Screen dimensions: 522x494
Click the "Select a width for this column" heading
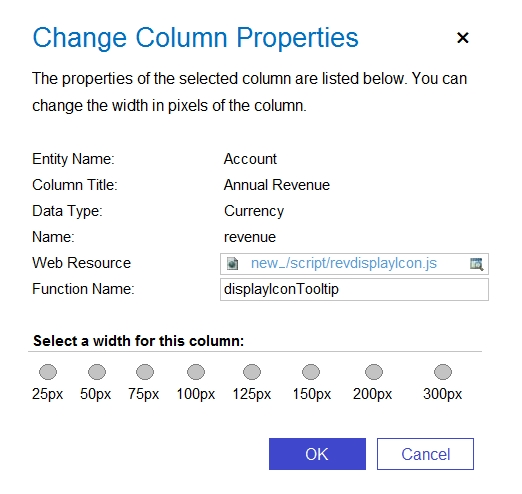tap(139, 341)
